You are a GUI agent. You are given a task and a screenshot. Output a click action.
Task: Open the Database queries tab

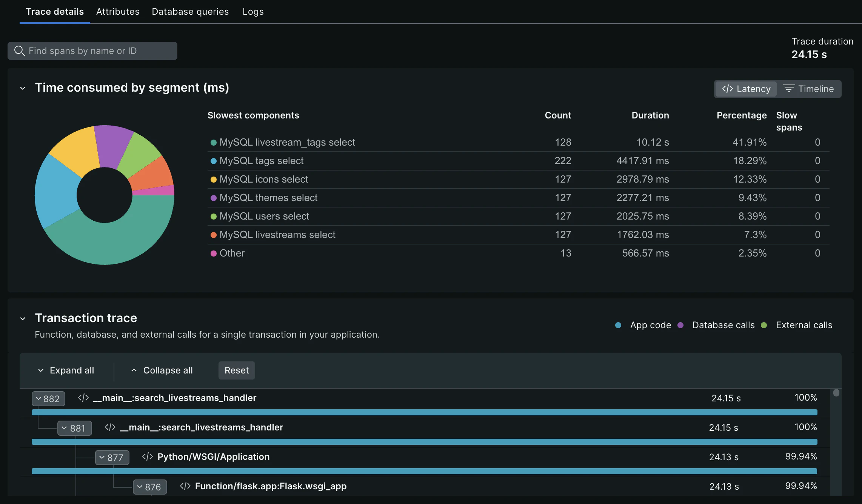click(190, 12)
